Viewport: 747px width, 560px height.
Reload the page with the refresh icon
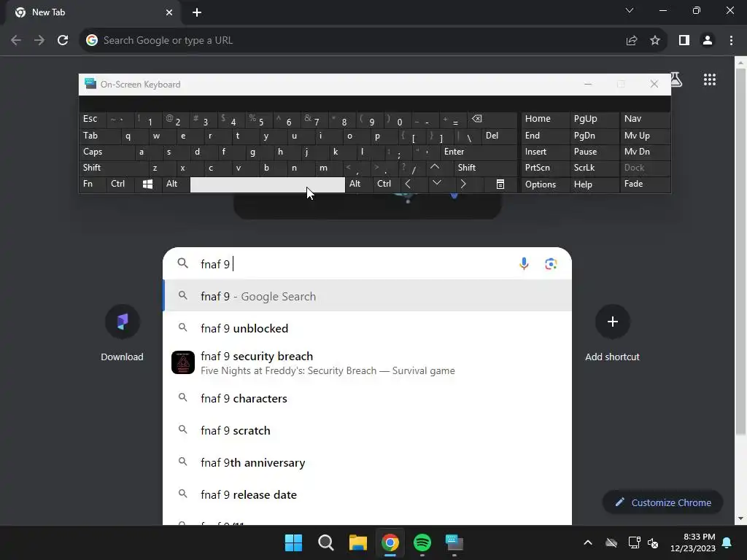63,41
